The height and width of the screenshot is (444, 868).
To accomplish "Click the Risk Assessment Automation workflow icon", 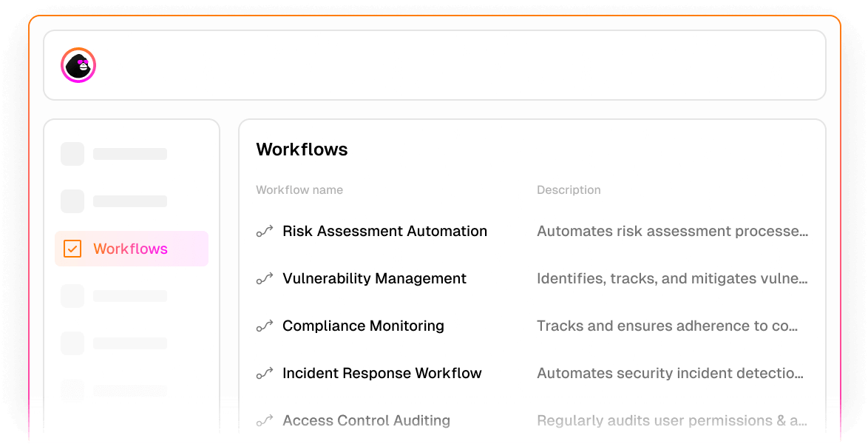I will [x=265, y=231].
